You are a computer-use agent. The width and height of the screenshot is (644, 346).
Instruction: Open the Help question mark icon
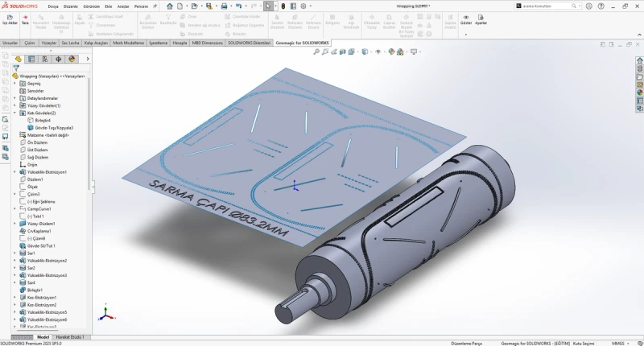coord(601,6)
